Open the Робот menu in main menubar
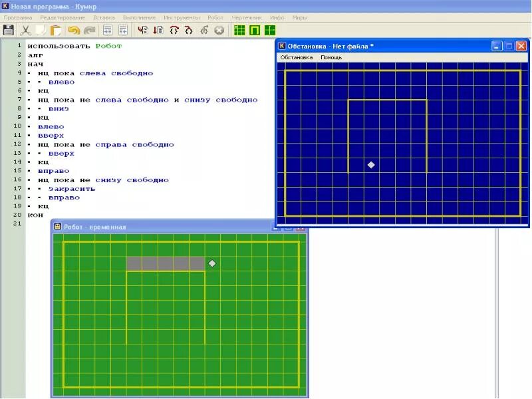532x399 pixels. pyautogui.click(x=215, y=18)
